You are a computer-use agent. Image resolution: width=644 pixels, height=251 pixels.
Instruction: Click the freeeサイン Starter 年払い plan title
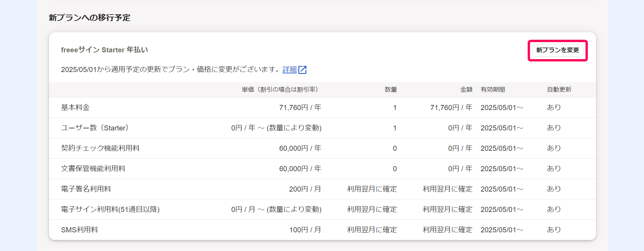(x=104, y=50)
